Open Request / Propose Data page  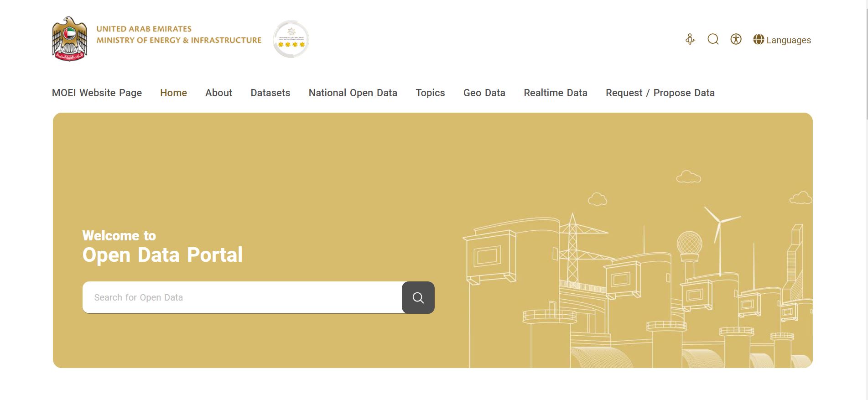click(660, 93)
